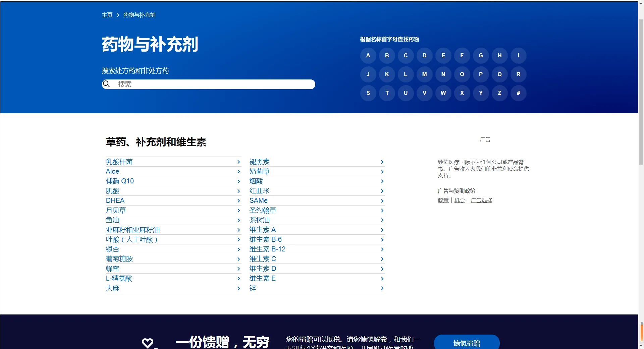This screenshot has height=349, width=644.
Task: Click chevron arrow on 大麻 row
Action: (x=238, y=288)
